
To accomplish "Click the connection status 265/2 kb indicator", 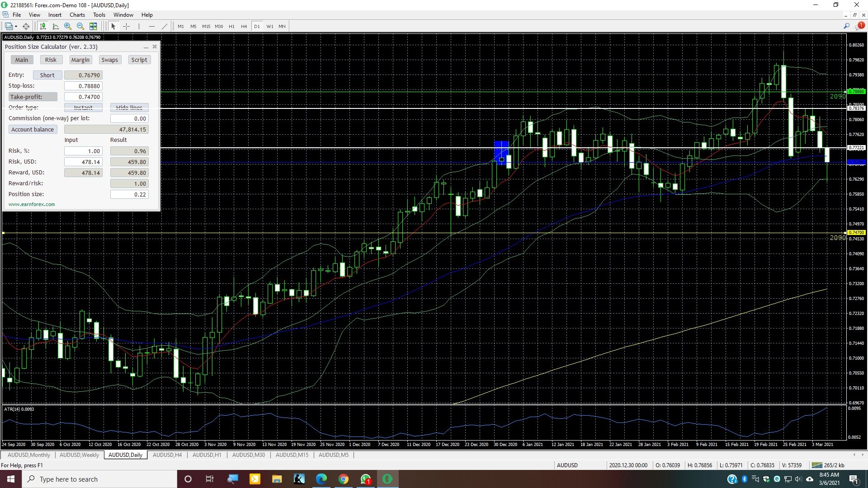I will click(x=828, y=465).
